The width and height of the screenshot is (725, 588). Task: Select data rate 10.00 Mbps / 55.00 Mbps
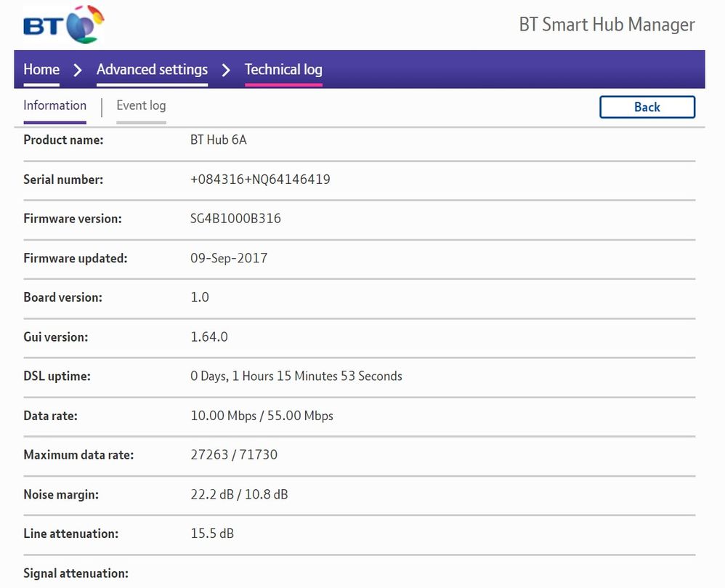[x=262, y=416]
